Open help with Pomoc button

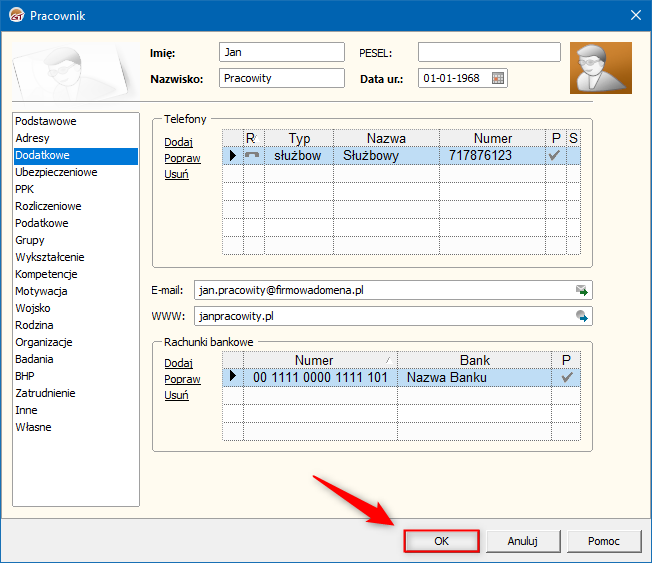[x=603, y=541]
